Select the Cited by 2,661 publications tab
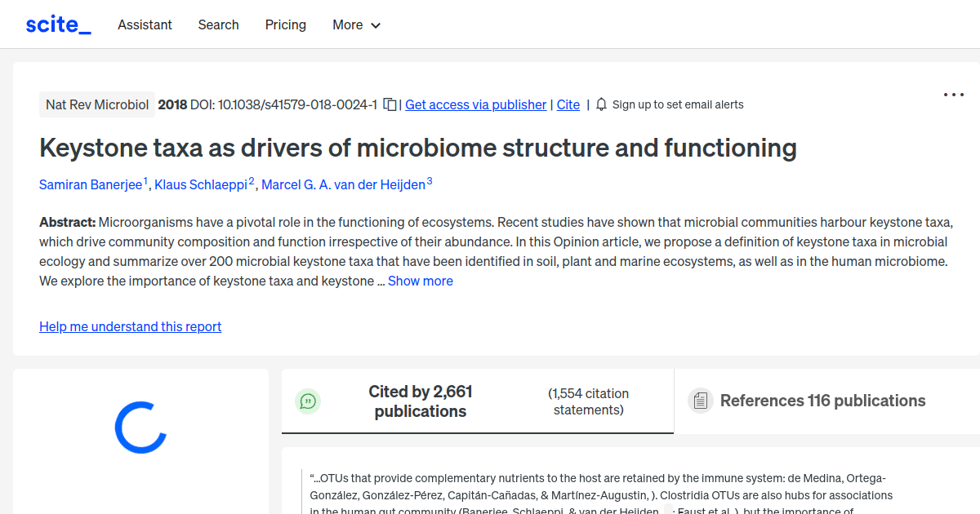The width and height of the screenshot is (980, 514). [420, 401]
